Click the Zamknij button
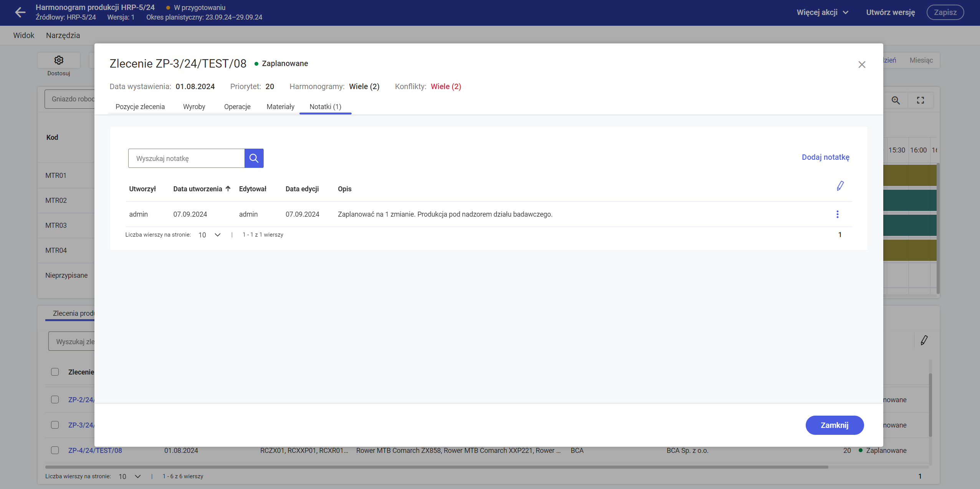The width and height of the screenshot is (980, 489). tap(835, 425)
